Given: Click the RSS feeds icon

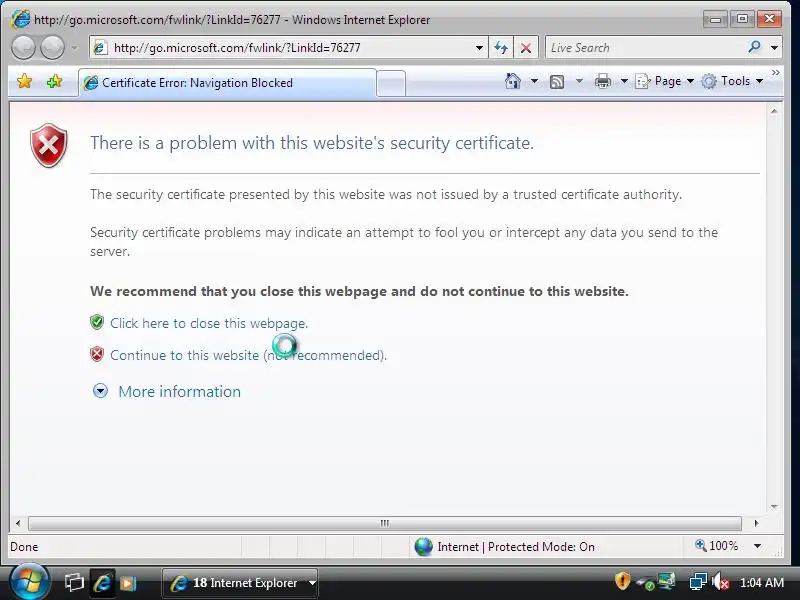Looking at the screenshot, I should pyautogui.click(x=557, y=82).
